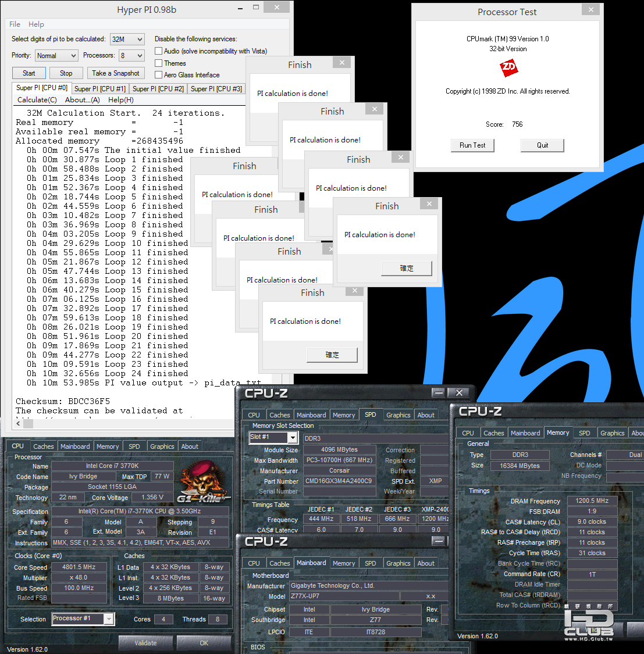This screenshot has width=644, height=654.
Task: Switch to Super PI [CPU #2] tab
Action: 158,89
